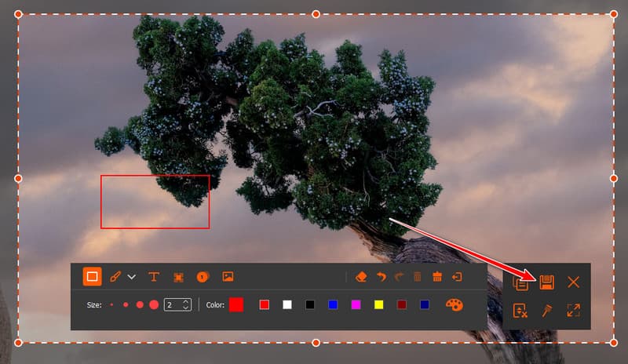
Task: Select the brush drawing tool
Action: click(x=115, y=277)
